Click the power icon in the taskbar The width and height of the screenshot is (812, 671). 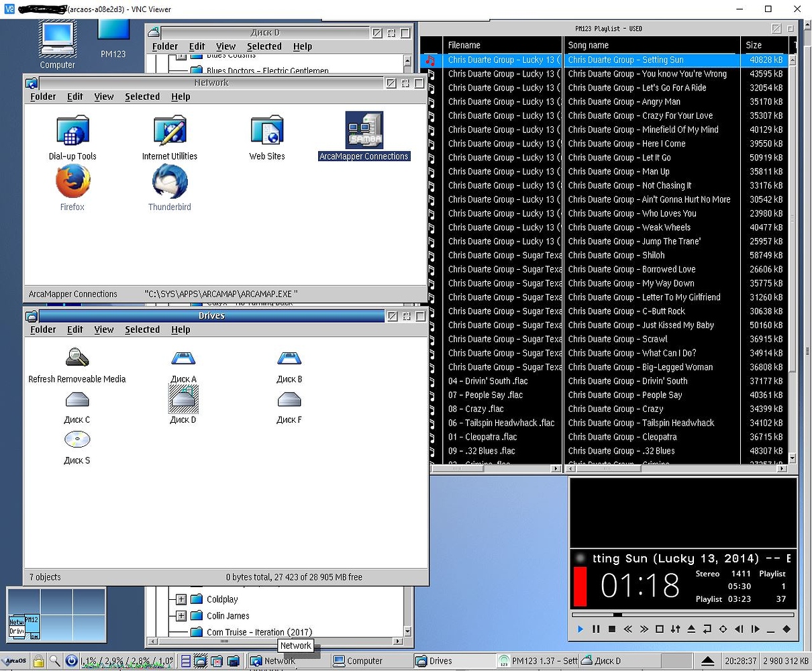(x=71, y=661)
